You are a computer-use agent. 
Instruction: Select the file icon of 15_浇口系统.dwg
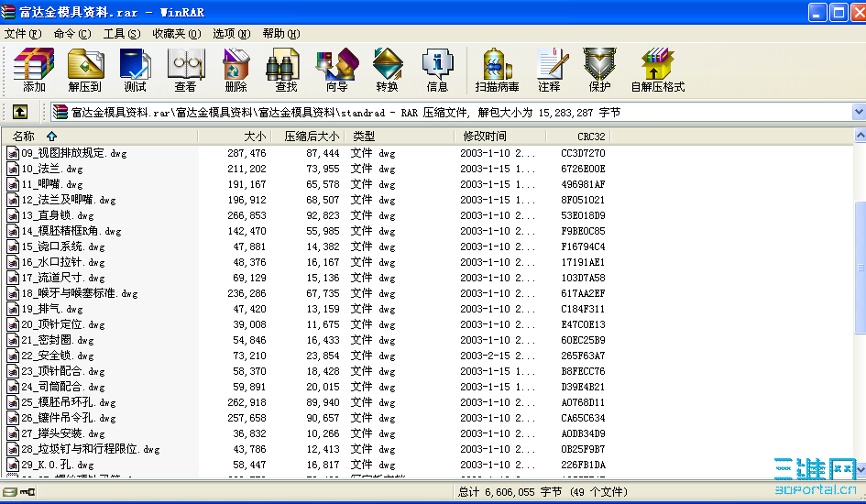(13, 247)
